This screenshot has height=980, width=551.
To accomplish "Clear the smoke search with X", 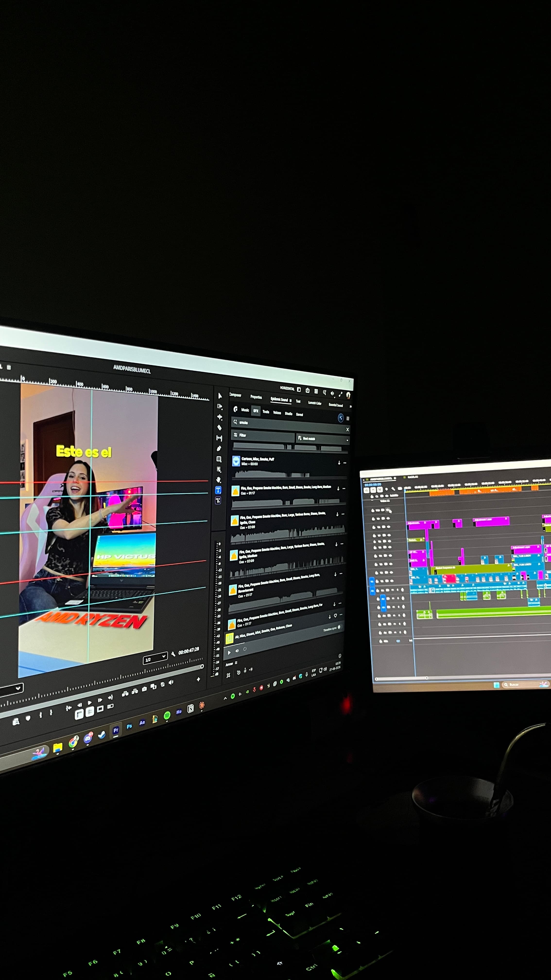I will [347, 429].
